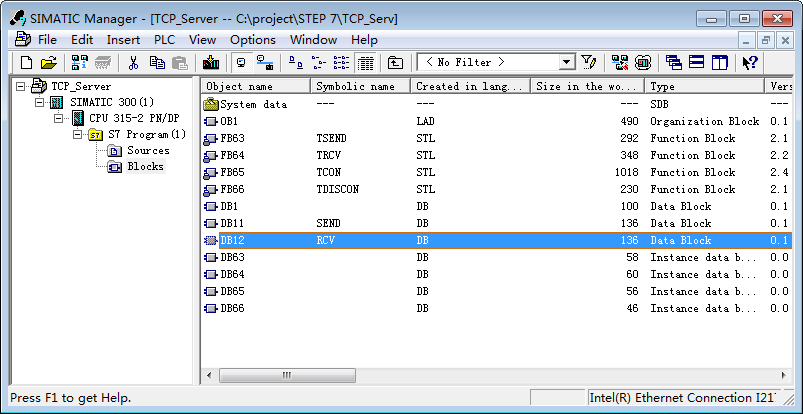The image size is (803, 414).
Task: Select Blocks folder in the tree
Action: (145, 167)
